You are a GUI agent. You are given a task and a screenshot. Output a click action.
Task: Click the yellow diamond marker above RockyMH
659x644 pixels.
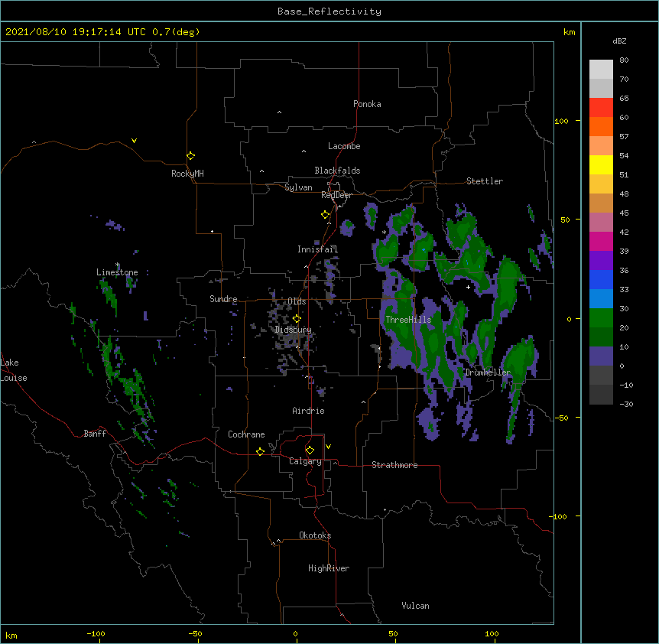tap(191, 156)
